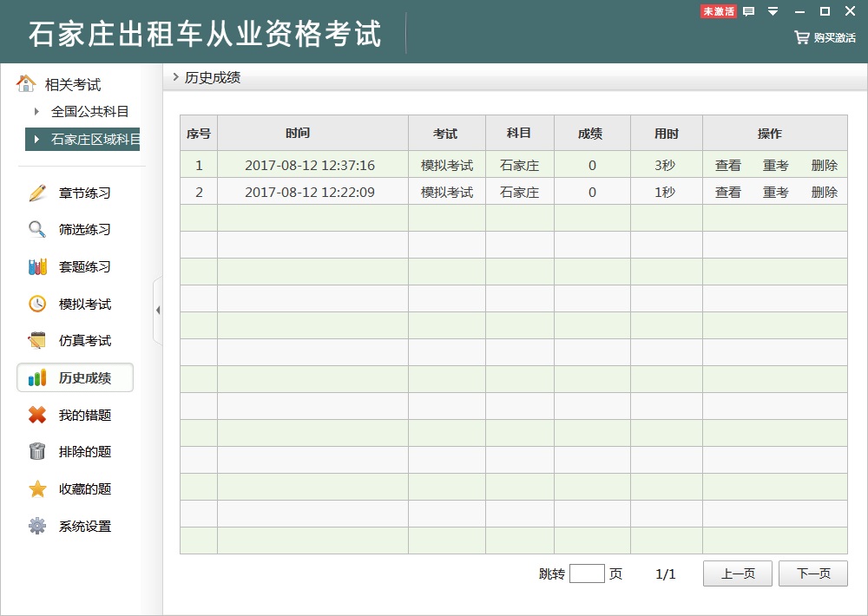868x616 pixels.
Task: Click the star icon for 收藏的题
Action: (37, 488)
